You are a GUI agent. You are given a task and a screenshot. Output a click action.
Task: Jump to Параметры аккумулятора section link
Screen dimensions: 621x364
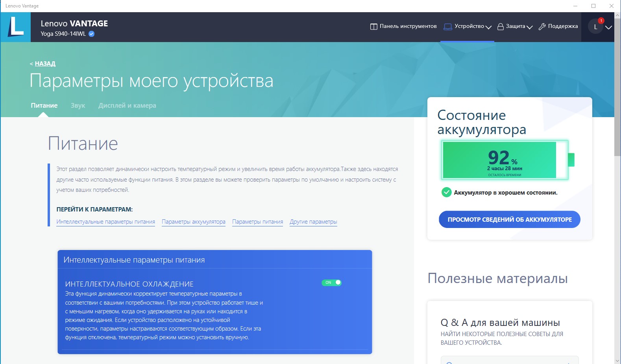(x=193, y=222)
